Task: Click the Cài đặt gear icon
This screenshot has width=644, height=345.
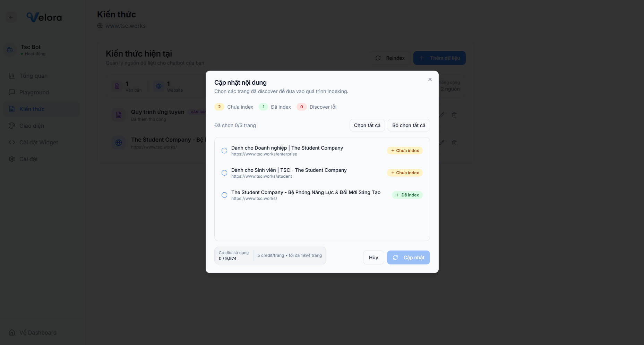Action: coord(12,159)
